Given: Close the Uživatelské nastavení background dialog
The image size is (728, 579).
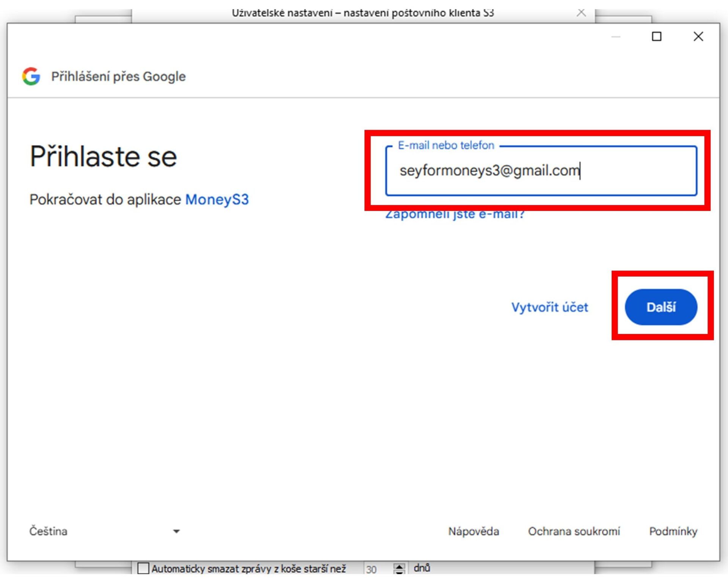Looking at the screenshot, I should tap(581, 13).
